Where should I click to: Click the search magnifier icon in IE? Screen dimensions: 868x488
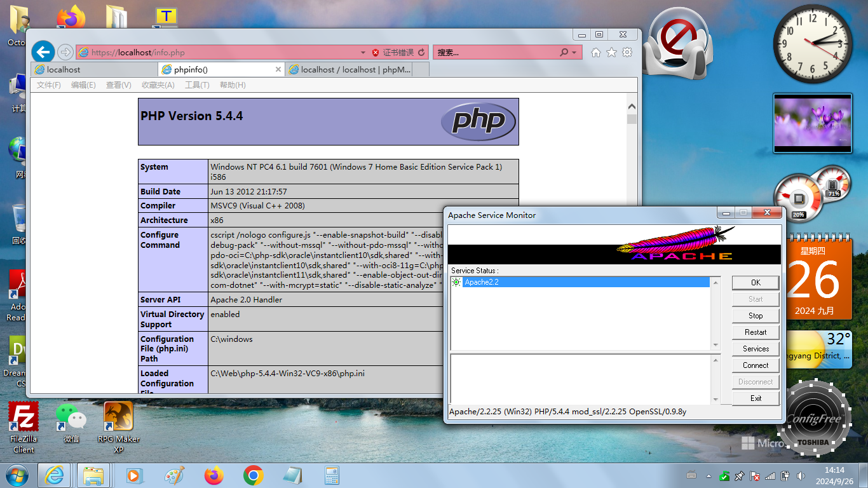pos(564,53)
